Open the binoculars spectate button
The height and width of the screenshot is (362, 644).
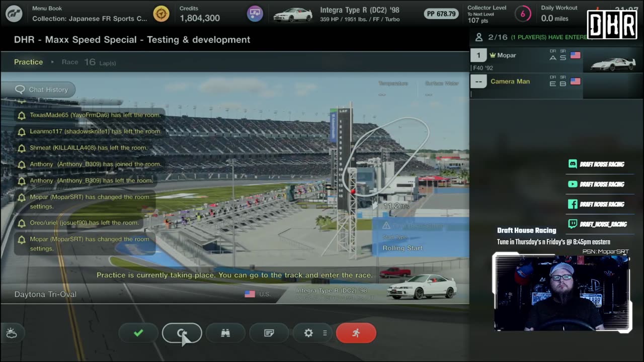coord(225,333)
